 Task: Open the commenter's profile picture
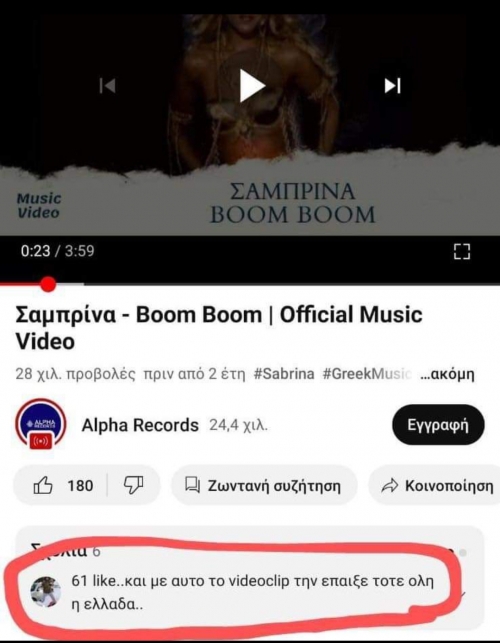[x=46, y=592]
